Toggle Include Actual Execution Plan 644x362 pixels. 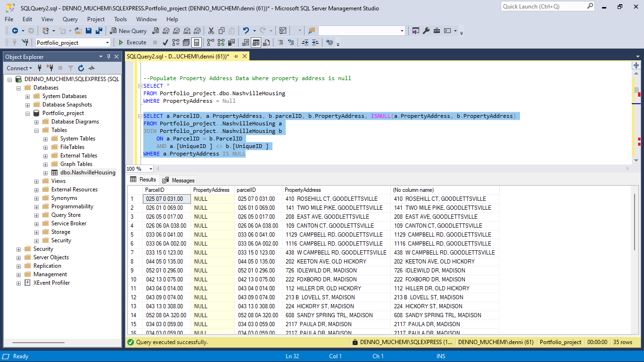[211, 42]
